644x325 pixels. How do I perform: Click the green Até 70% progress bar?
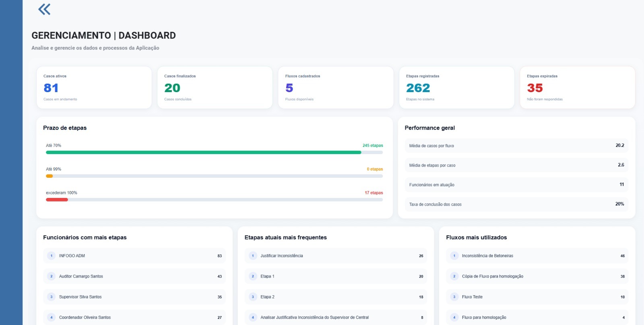point(203,152)
